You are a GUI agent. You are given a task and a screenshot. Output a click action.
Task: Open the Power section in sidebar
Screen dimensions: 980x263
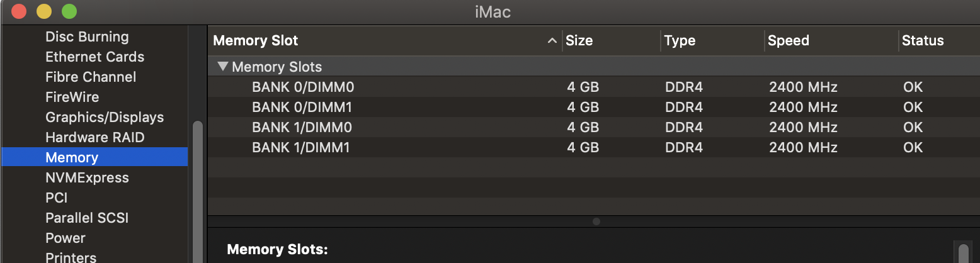(x=66, y=238)
